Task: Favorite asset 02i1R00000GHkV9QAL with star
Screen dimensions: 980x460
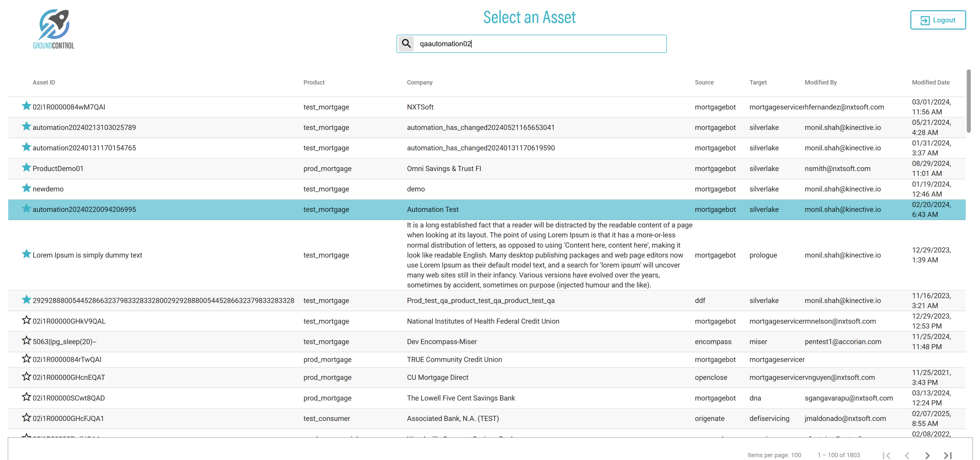Action: [26, 320]
